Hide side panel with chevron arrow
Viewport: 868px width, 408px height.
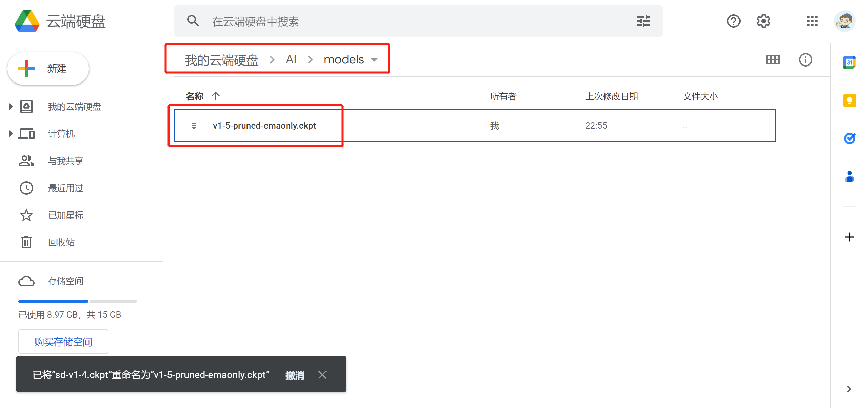849,389
